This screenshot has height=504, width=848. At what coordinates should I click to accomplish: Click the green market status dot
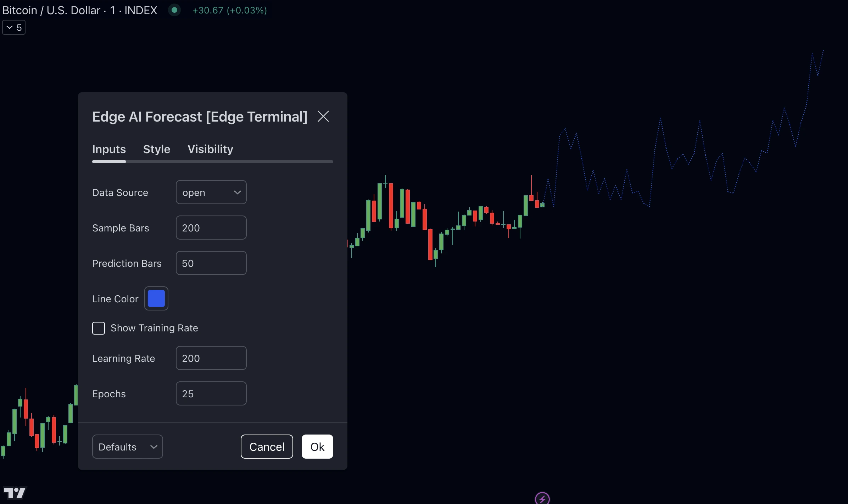tap(174, 10)
